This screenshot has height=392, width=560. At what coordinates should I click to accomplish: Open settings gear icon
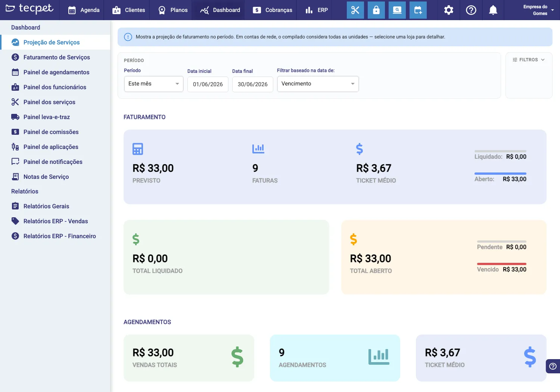click(449, 10)
